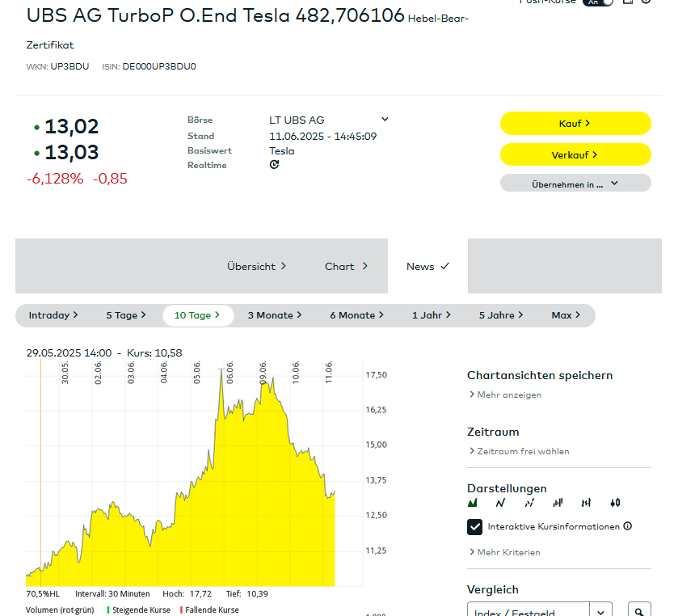
Task: Select the dashed line chart display icon
Action: click(529, 503)
